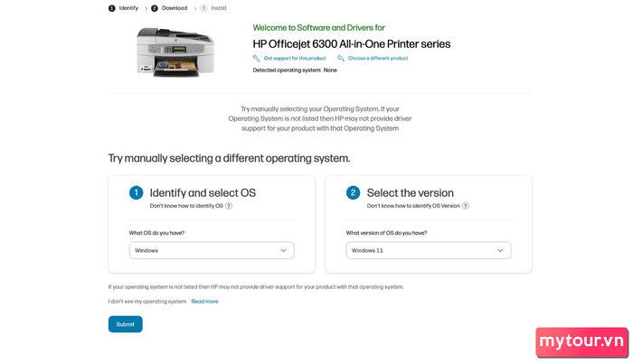
Task: Click 'Detected operating system: None' text
Action: [295, 70]
